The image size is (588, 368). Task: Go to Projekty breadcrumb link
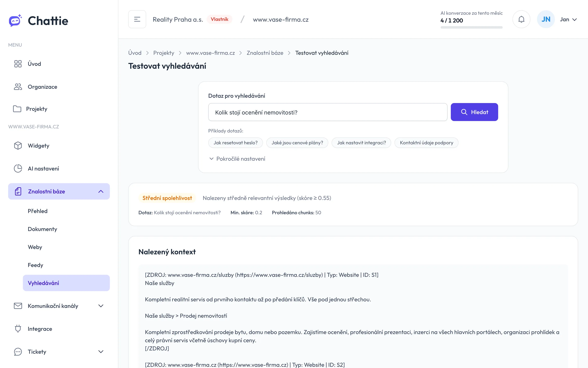coord(164,53)
